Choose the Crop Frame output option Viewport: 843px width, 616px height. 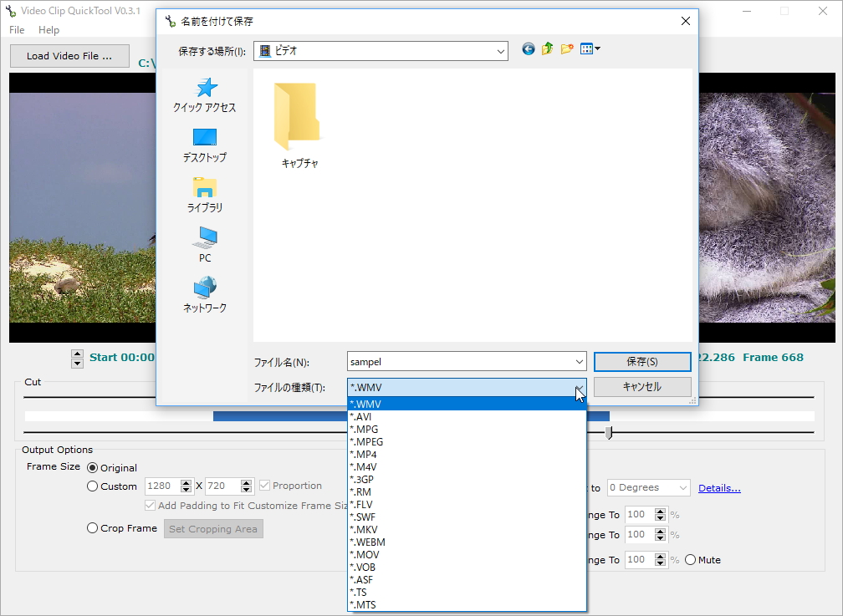click(92, 527)
